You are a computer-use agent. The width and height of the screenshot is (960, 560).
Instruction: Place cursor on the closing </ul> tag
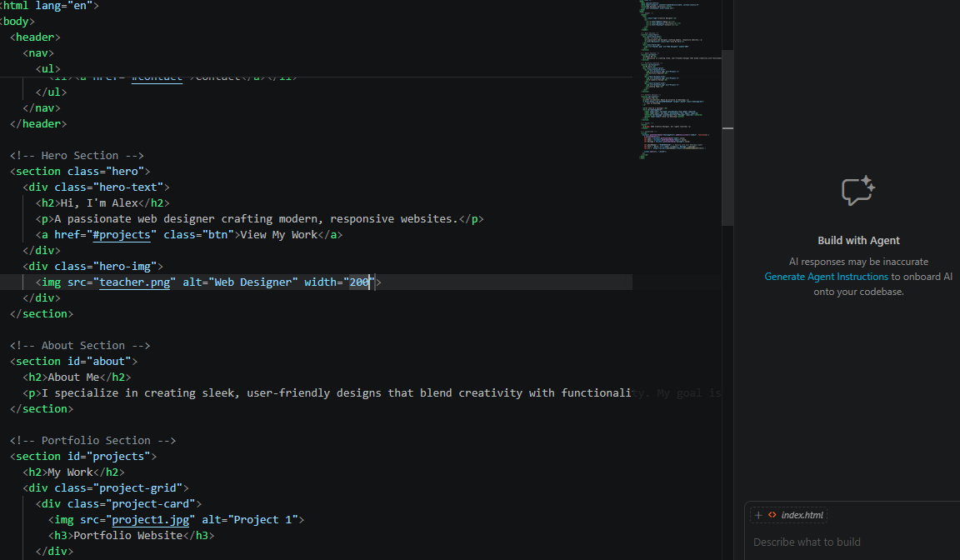pos(51,92)
